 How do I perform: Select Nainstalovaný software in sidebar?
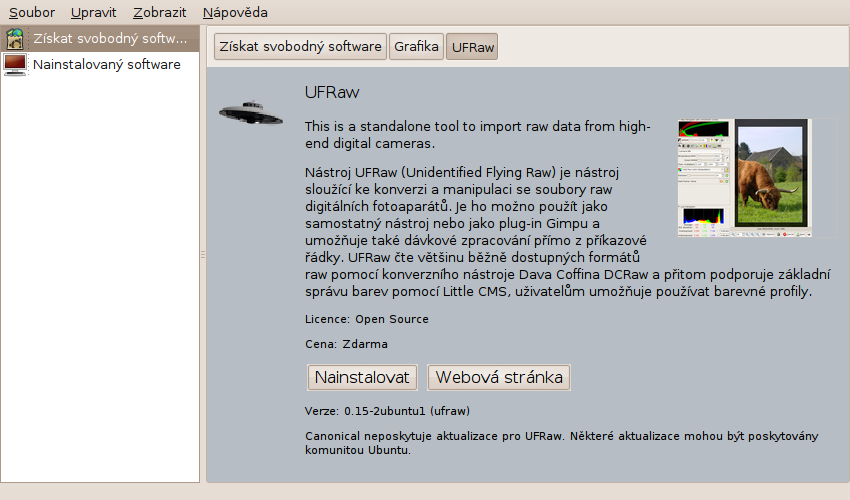(x=100, y=65)
